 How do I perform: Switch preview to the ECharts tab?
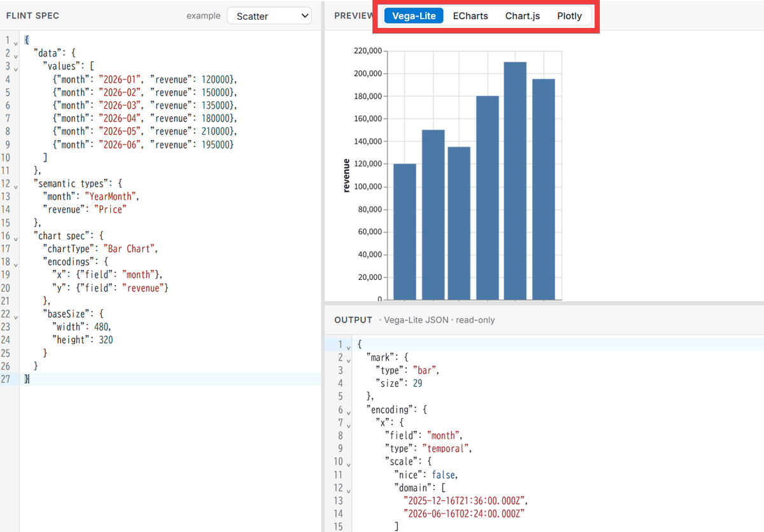tap(470, 16)
